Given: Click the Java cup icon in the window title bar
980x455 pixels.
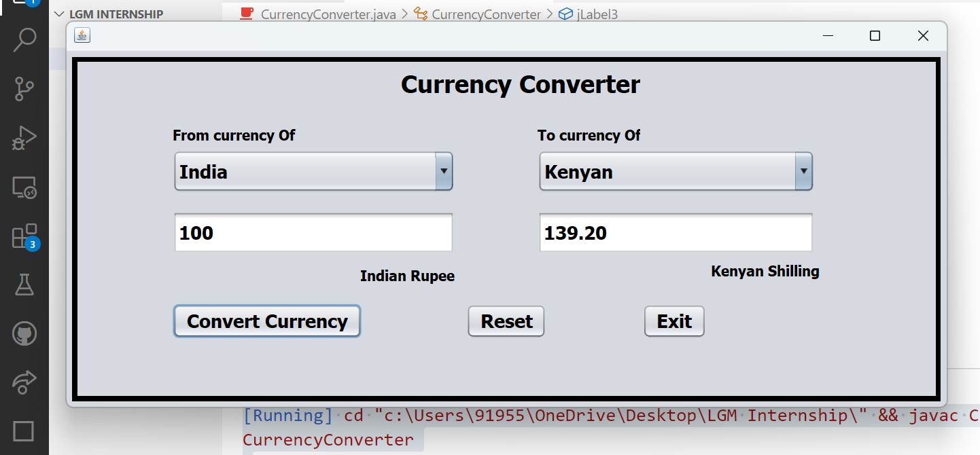Looking at the screenshot, I should pyautogui.click(x=82, y=35).
